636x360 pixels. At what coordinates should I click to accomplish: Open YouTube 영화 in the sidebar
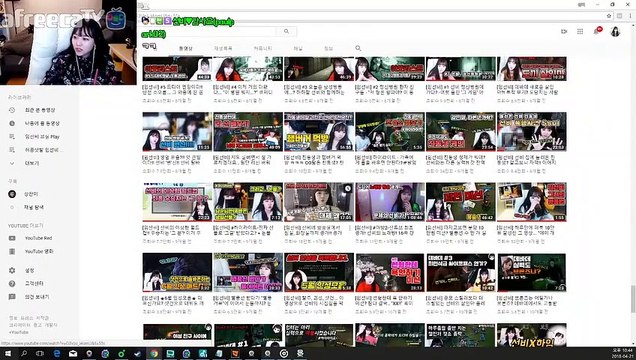39,251
